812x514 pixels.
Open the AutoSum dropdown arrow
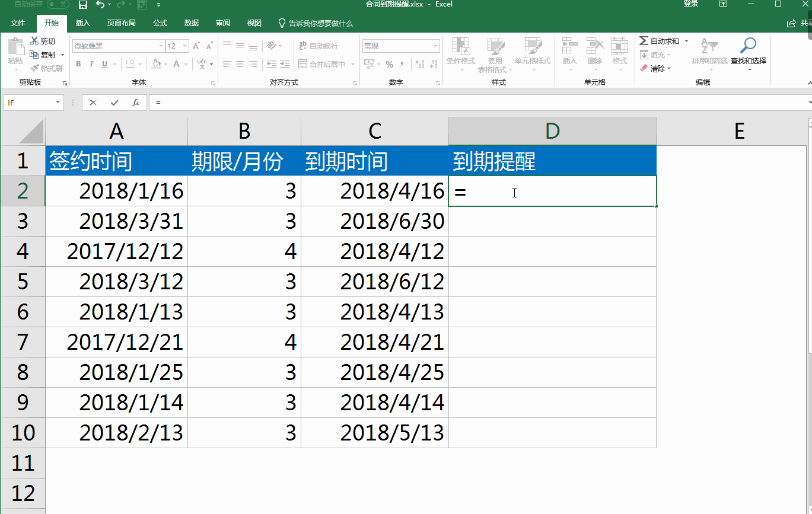point(687,41)
